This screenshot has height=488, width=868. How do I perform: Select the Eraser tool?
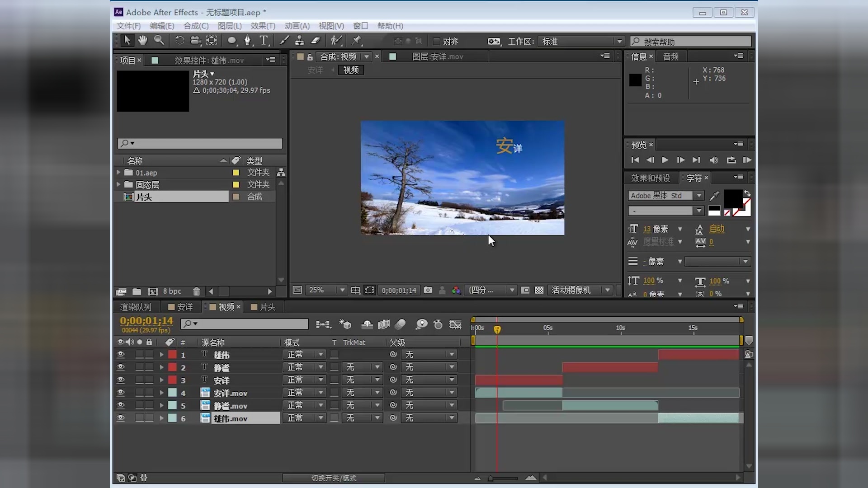316,41
